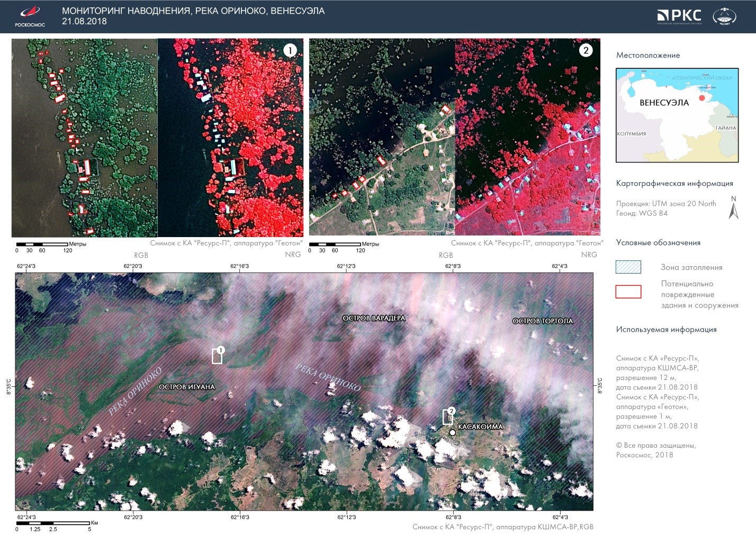Click the ОСТРОВ ТОРТОЛА map label
Image resolution: width=756 pixels, height=535 pixels.
pos(543,321)
